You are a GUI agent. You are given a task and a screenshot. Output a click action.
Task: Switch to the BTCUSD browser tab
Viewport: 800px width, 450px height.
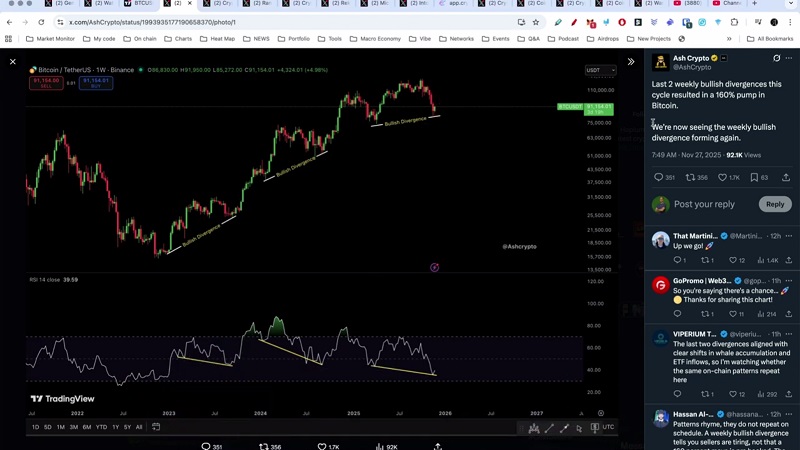click(x=140, y=4)
